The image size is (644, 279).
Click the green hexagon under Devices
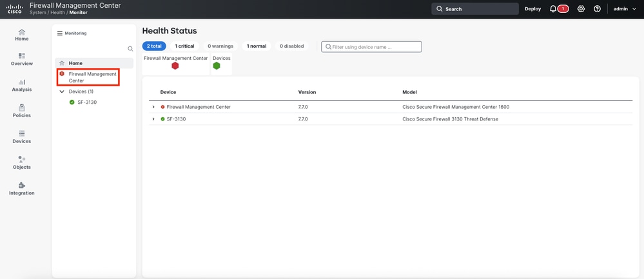point(217,66)
